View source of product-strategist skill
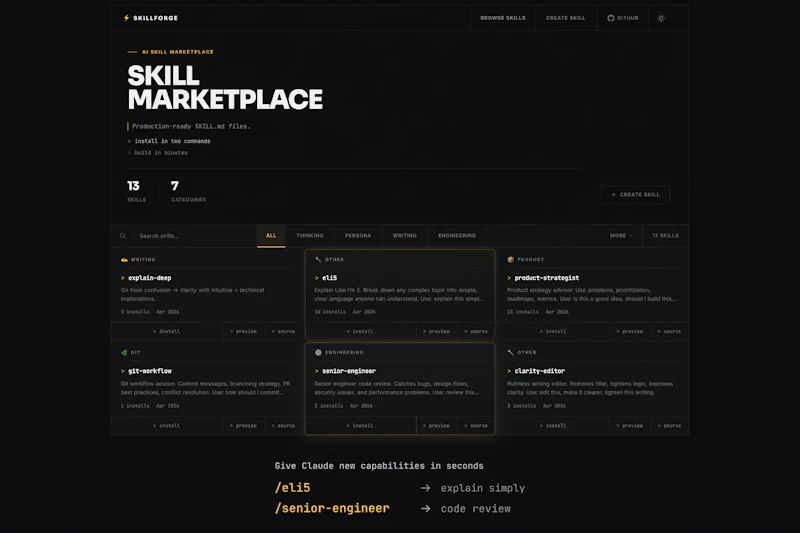This screenshot has width=800, height=533. point(669,332)
